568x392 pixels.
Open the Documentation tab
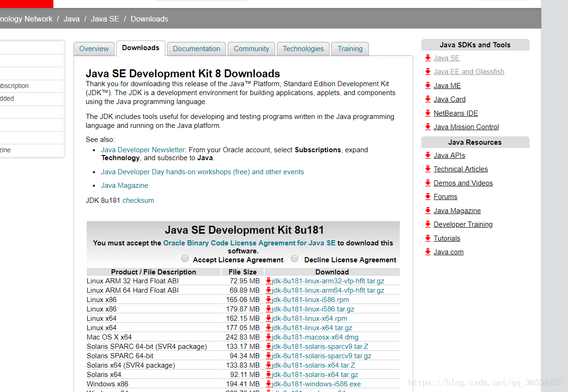196,49
